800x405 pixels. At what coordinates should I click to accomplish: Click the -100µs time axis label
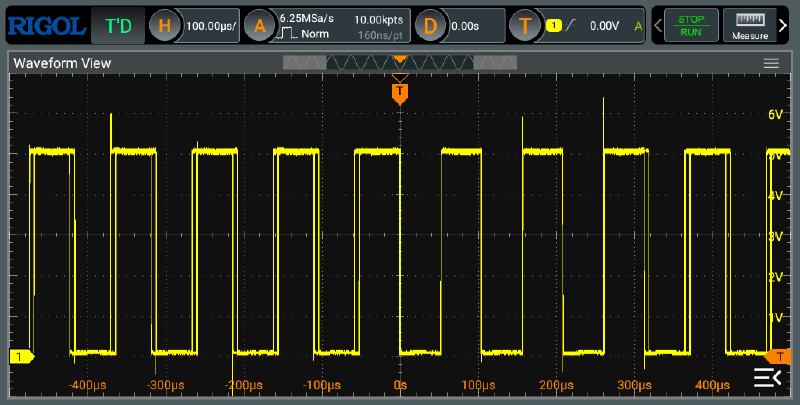tap(322, 385)
